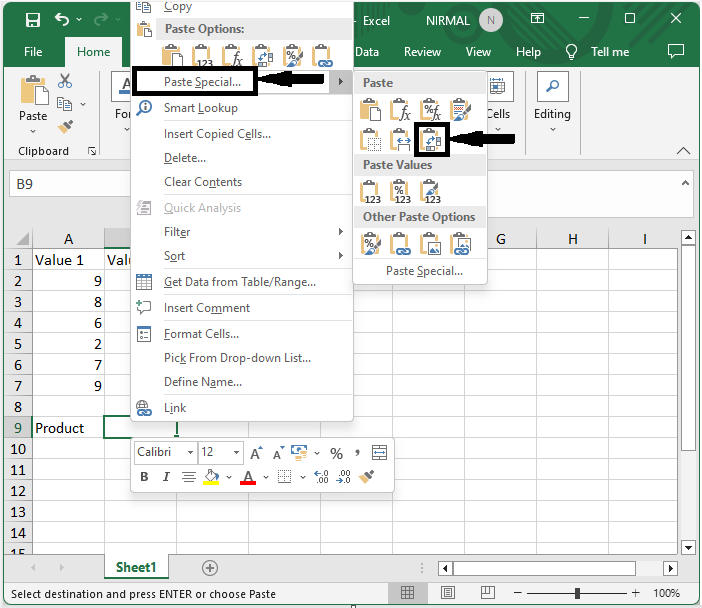Click Decrease Font Size in mini toolbar
This screenshot has width=702, height=608.
[x=278, y=453]
